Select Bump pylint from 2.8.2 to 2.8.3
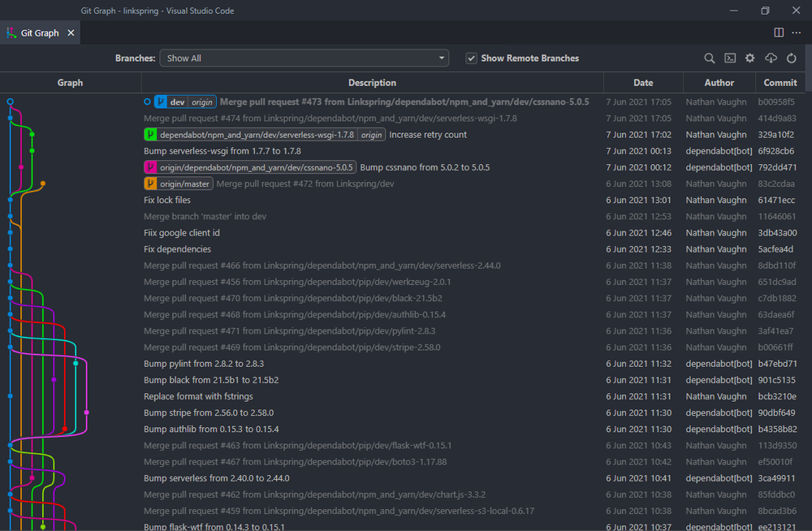Screen dimensions: 812x531 tap(204, 364)
